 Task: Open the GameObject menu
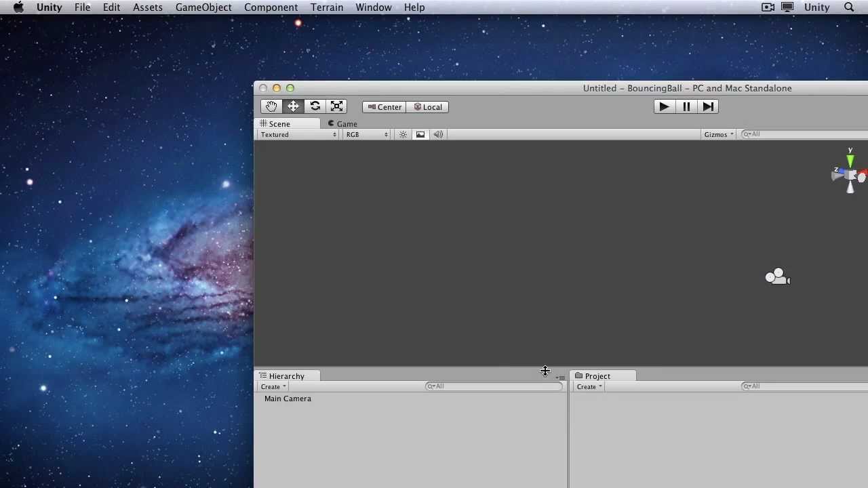(x=203, y=7)
